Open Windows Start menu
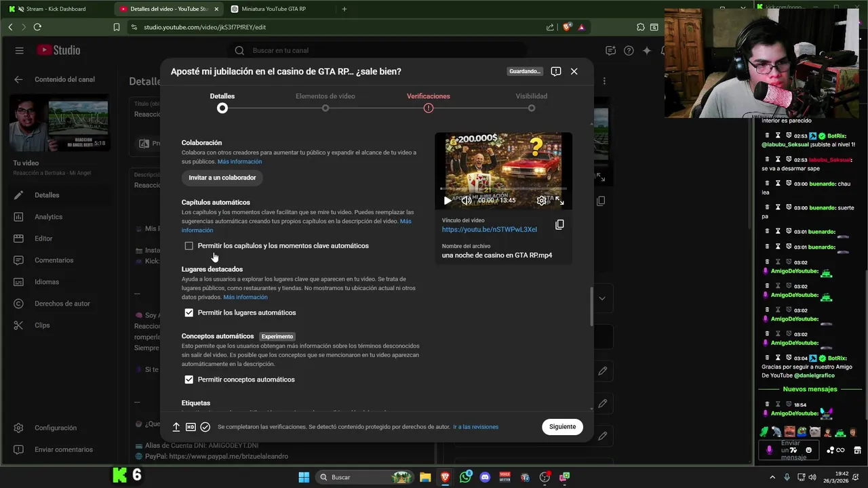Screen dimensions: 868x488 coord(304,477)
